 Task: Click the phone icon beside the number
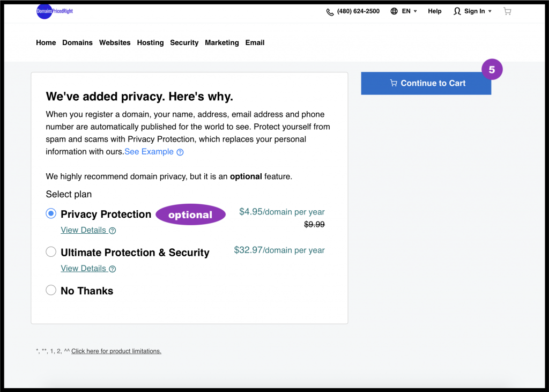tap(330, 12)
